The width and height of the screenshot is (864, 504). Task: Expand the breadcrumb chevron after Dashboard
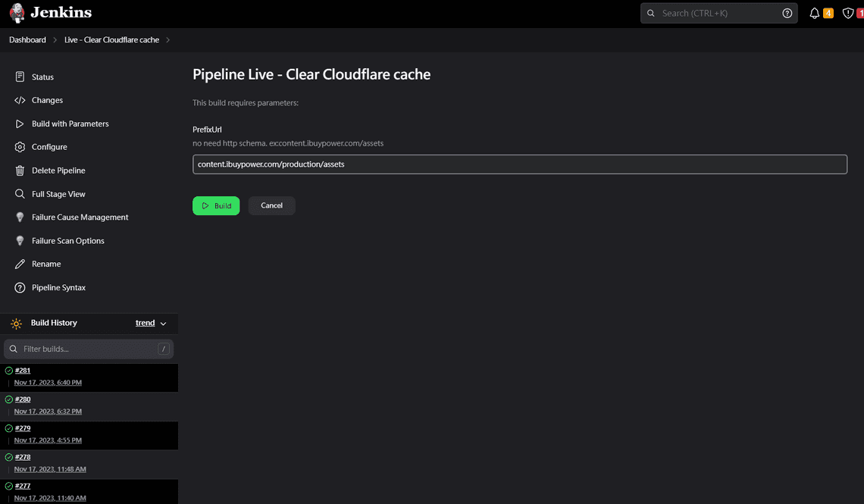55,40
